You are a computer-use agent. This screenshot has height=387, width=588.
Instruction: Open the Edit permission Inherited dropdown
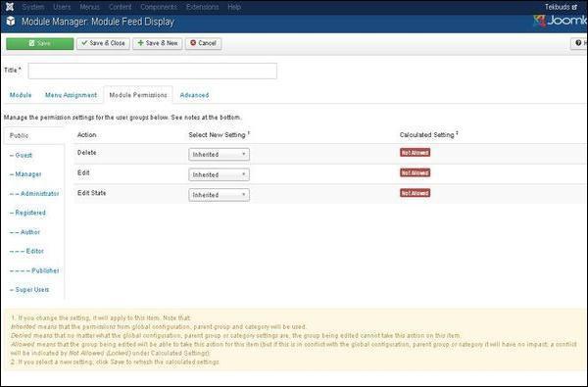(x=219, y=174)
